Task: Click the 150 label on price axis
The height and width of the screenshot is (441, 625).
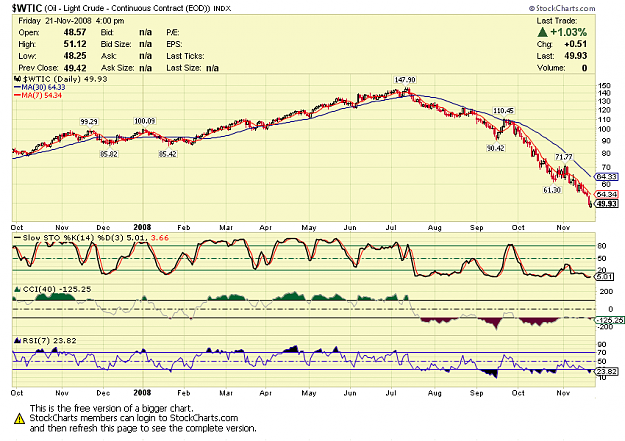Action: [604, 86]
